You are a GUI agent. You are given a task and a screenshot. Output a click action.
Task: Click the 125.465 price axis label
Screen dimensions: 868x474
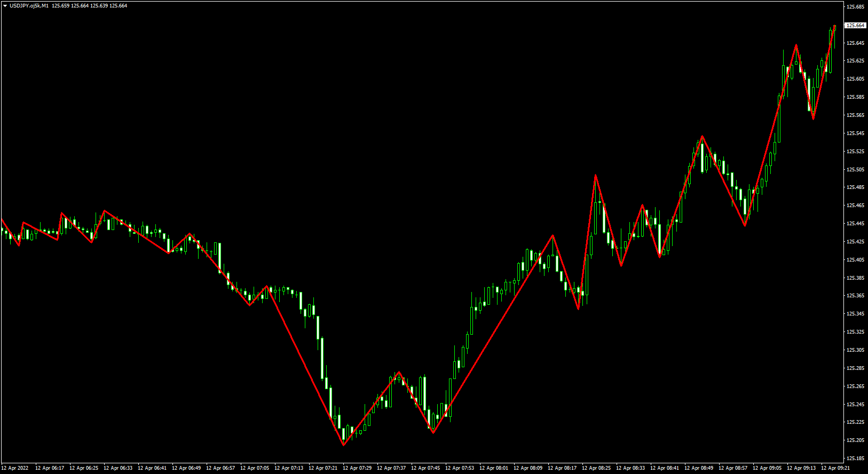pyautogui.click(x=856, y=206)
